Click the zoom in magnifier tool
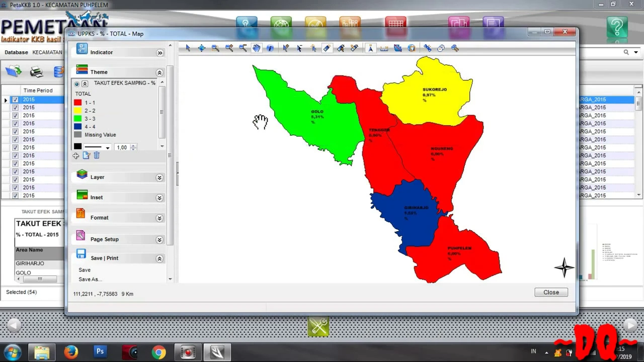This screenshot has height=362, width=644. point(229,48)
